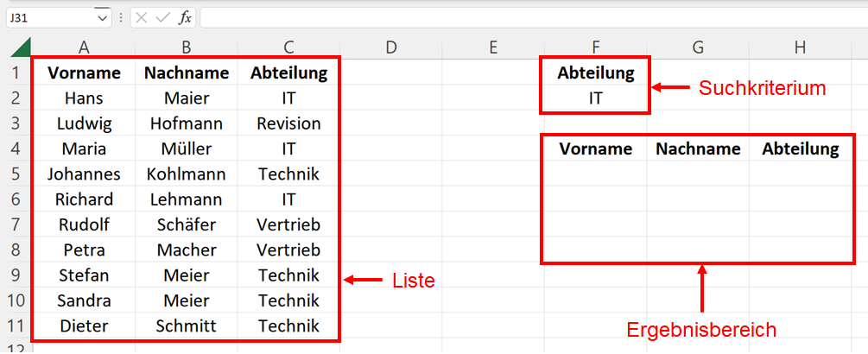868x354 pixels.
Task: Select row 1 header
Action: tap(15, 73)
